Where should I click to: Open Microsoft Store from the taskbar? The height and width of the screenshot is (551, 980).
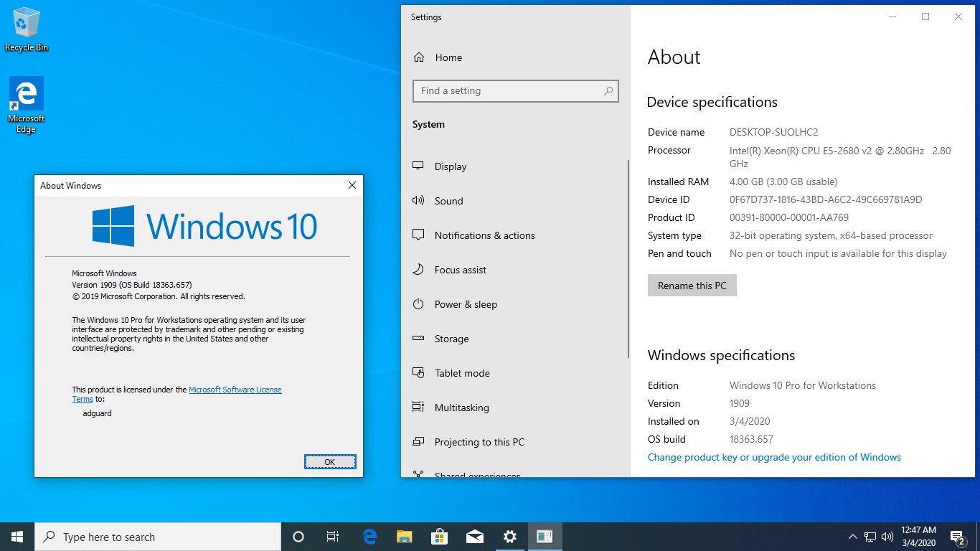[x=439, y=537]
